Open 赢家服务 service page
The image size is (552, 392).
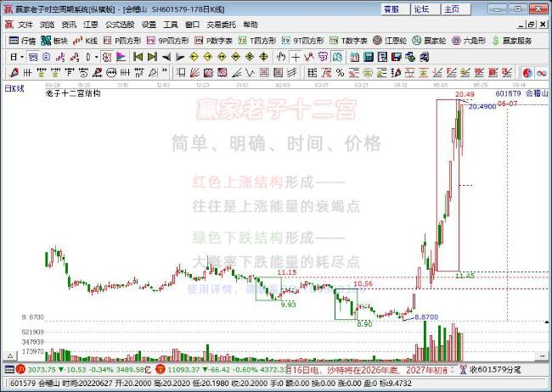pyautogui.click(x=512, y=41)
